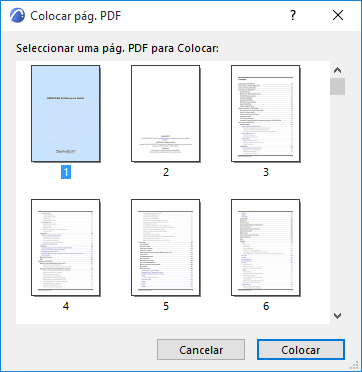
Task: Confirm with the Colocar button
Action: point(301,350)
